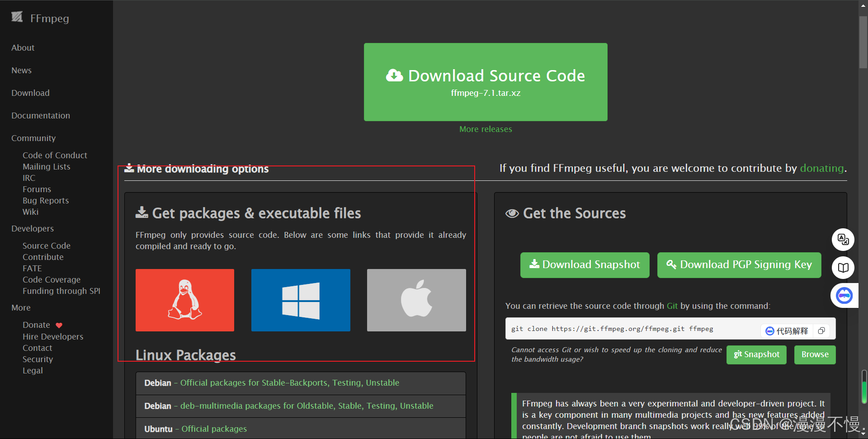Click Get packages & executable files heading
The image size is (868, 439).
pos(256,213)
